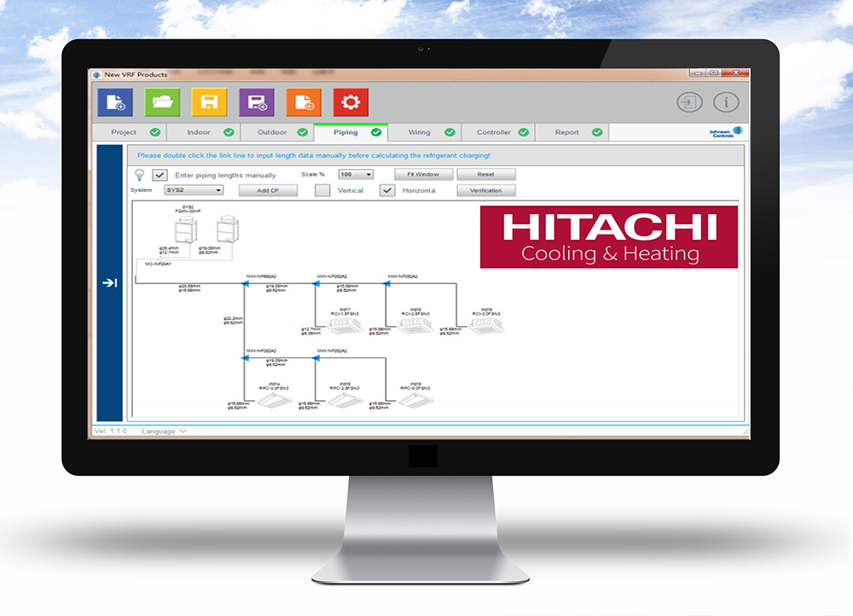The width and height of the screenshot is (853, 616).
Task: Uncheck the Horizontal layout checkbox
Action: (x=388, y=190)
